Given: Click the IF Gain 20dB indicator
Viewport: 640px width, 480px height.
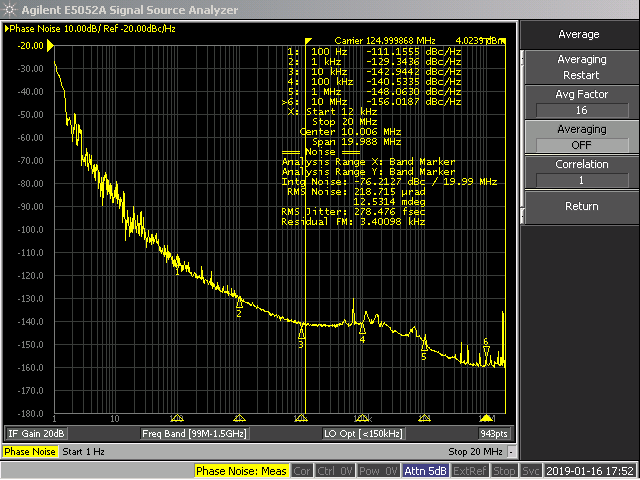Looking at the screenshot, I should (x=36, y=433).
